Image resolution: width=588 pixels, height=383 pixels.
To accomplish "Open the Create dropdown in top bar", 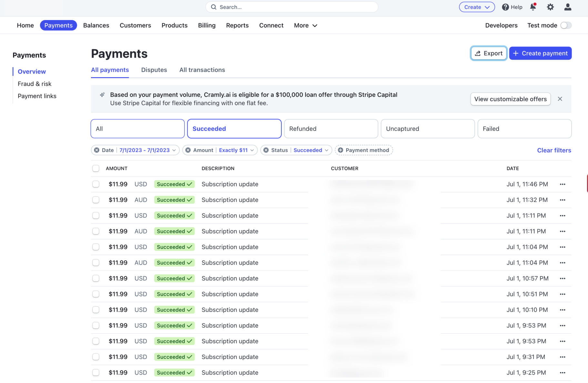I will pos(477,7).
